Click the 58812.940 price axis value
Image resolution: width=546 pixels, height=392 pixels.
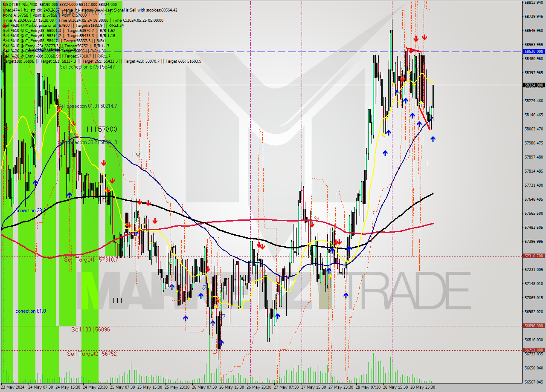(x=534, y=2)
